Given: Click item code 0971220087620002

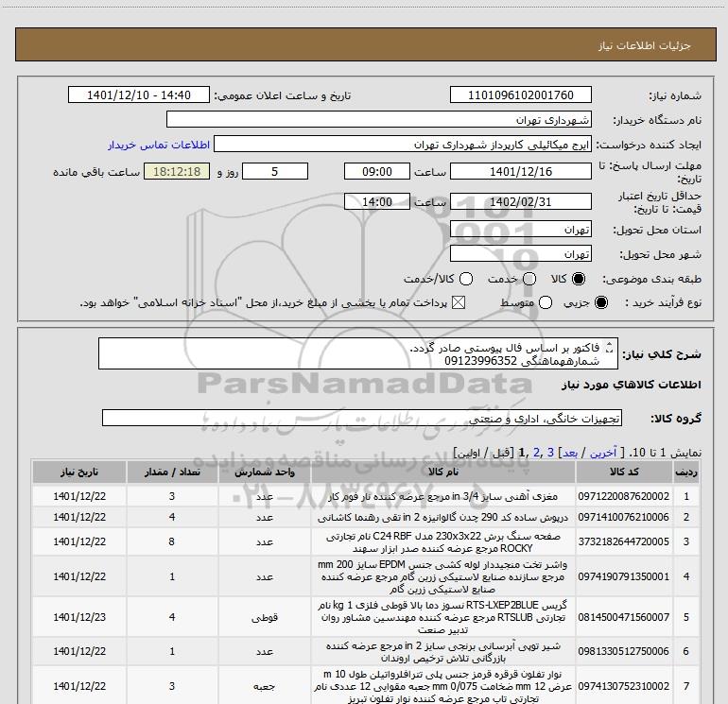Looking at the screenshot, I should (624, 496).
